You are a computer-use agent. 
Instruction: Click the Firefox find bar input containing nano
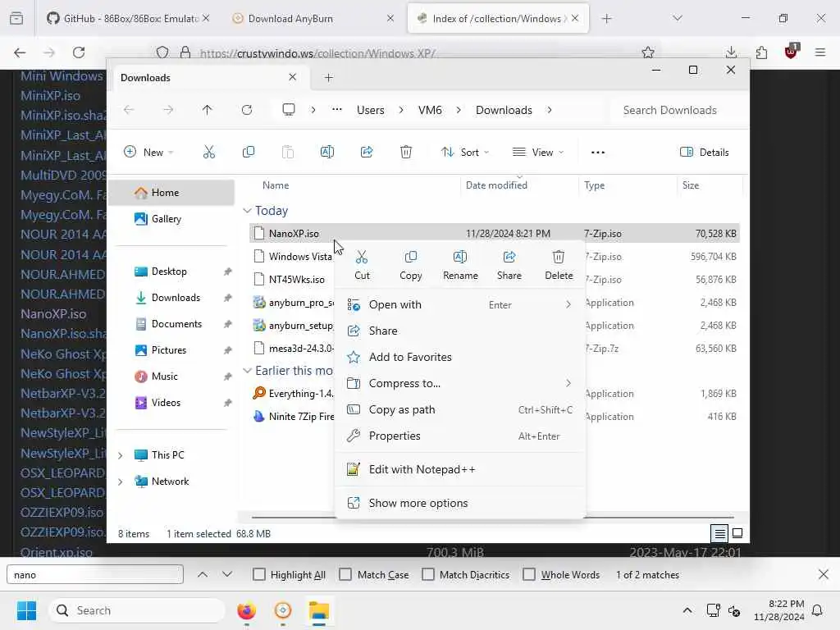pyautogui.click(x=95, y=574)
